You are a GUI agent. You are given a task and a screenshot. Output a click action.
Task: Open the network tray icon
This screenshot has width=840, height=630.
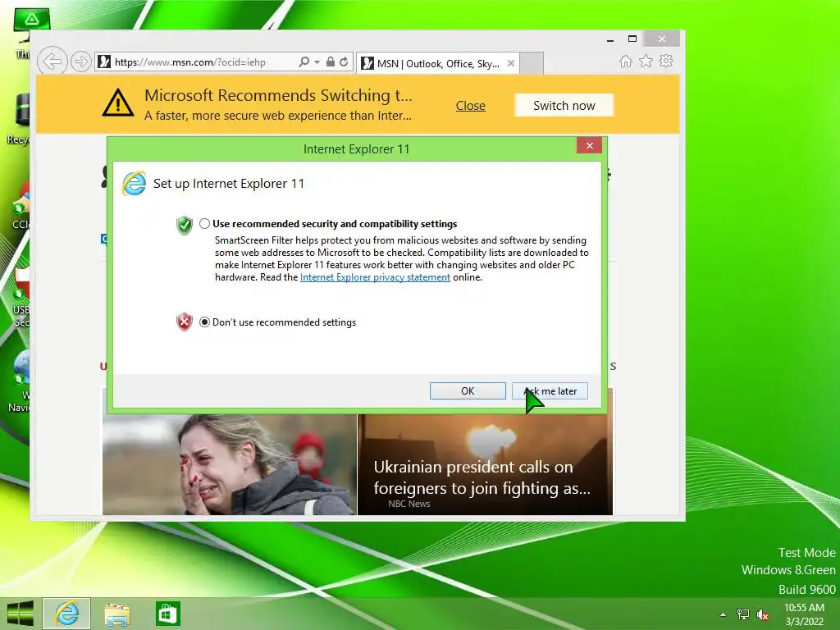click(743, 614)
